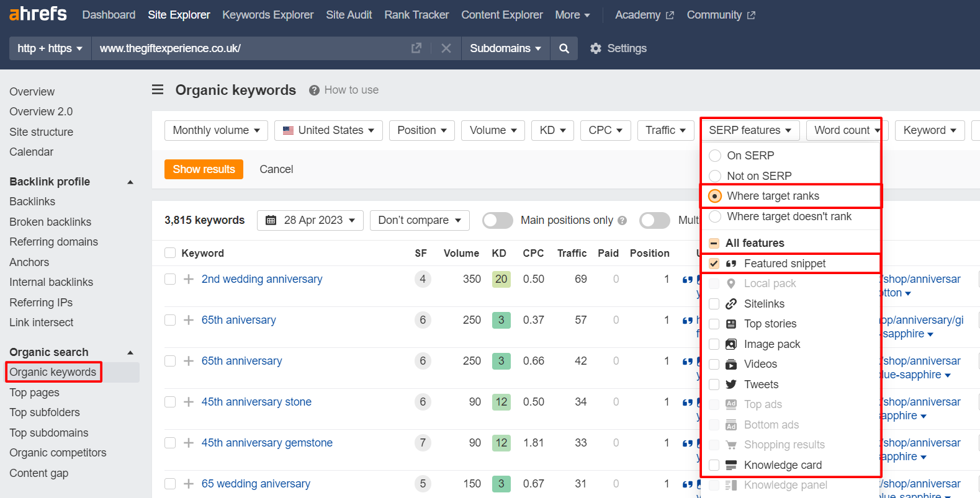Check the Sitelinks checkbox

click(x=714, y=304)
